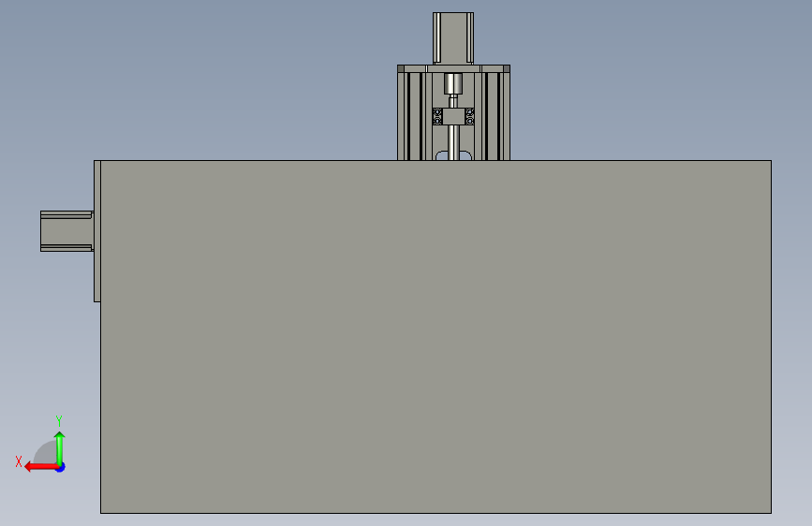Select the shaft coupling inside the top housing
The width and height of the screenshot is (812, 526).
453,83
